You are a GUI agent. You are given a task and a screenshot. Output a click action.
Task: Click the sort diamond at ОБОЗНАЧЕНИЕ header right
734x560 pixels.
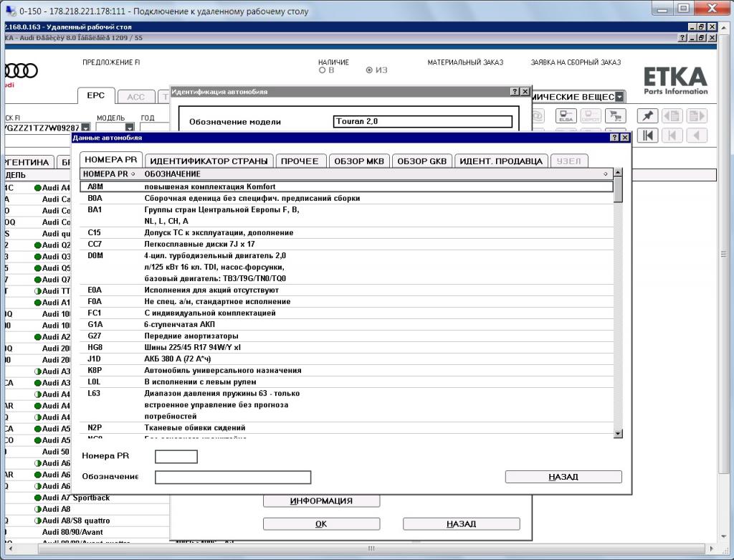coord(605,174)
